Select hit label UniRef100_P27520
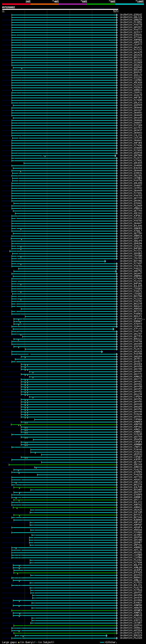Viewport: 146px width, 644px height. (x=131, y=583)
